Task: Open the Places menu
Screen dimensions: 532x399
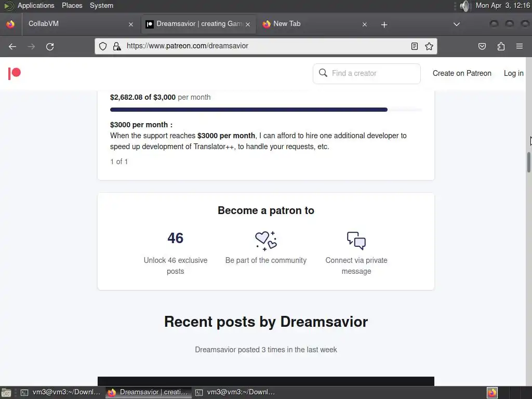Action: [72, 5]
